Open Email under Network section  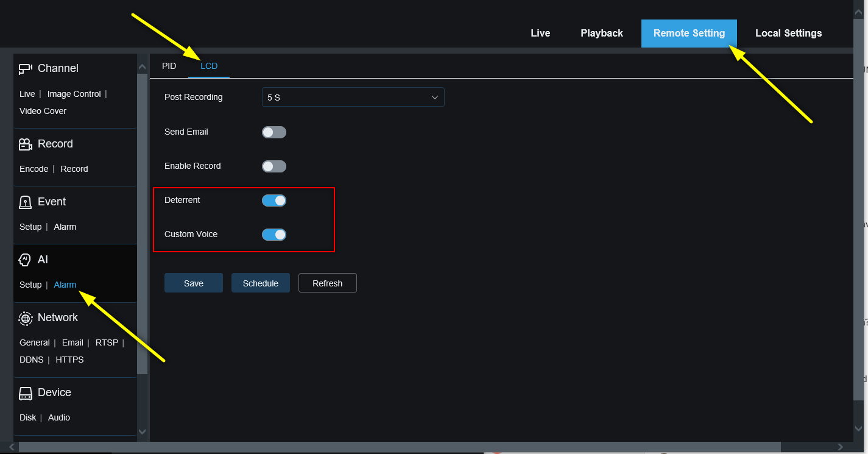pos(72,342)
